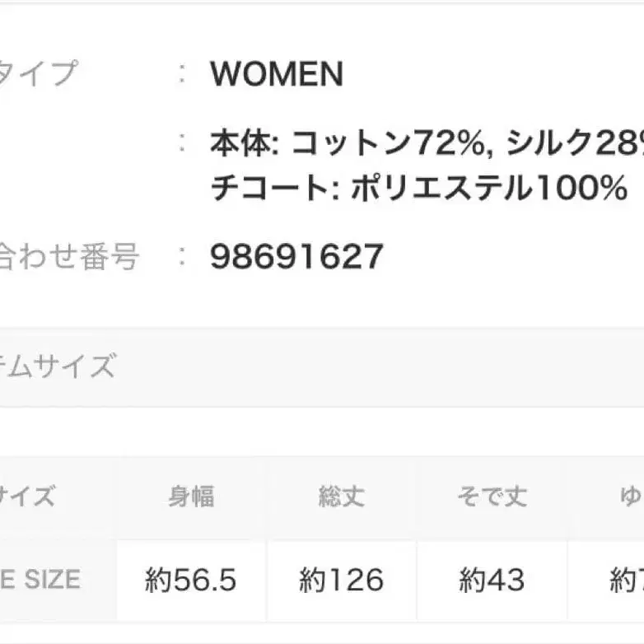Select the ポリエステル100% lining text
This screenshot has height=644, width=644.
click(x=489, y=189)
